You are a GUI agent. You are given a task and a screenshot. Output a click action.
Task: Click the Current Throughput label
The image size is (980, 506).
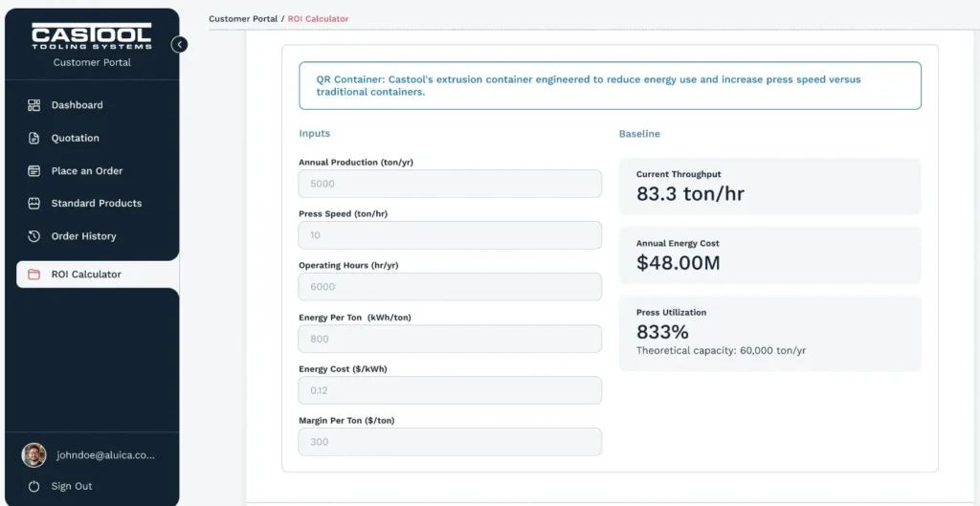679,174
